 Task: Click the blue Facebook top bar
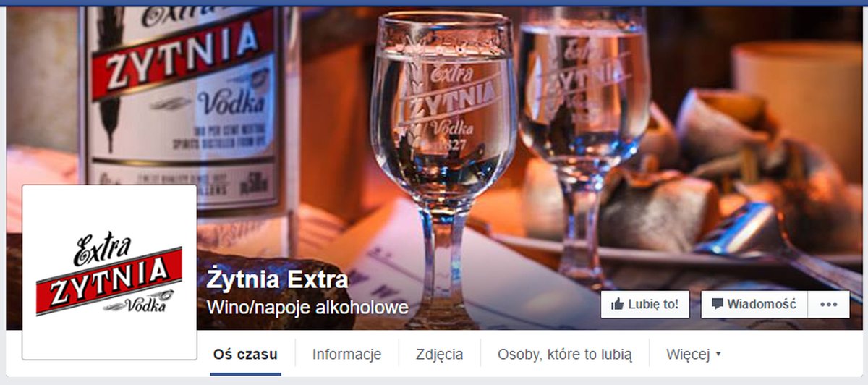[x=434, y=3]
